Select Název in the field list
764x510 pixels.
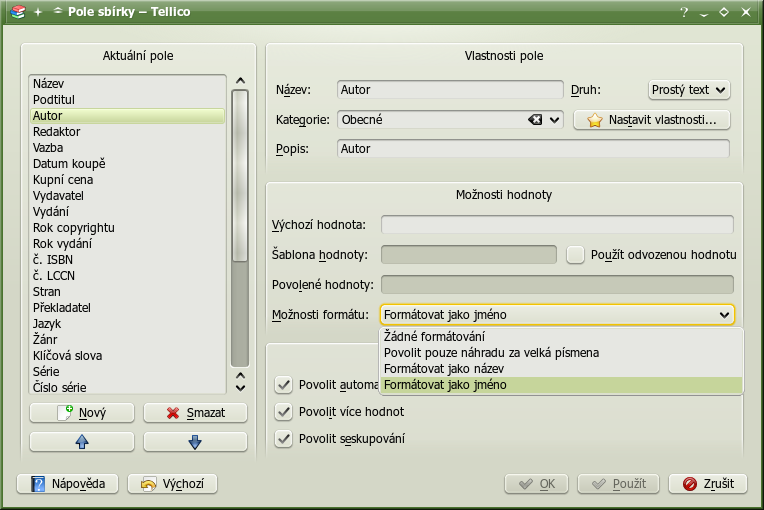tap(127, 84)
